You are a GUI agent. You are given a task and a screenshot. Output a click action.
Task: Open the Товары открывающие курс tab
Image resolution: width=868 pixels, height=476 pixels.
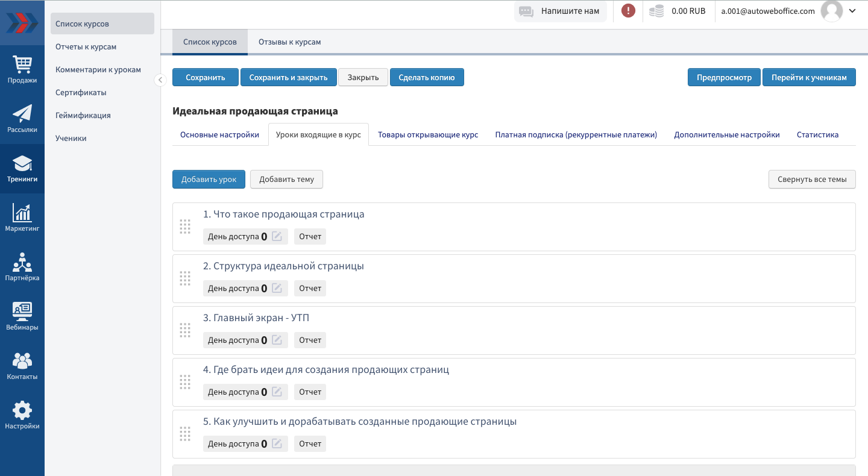[428, 134]
